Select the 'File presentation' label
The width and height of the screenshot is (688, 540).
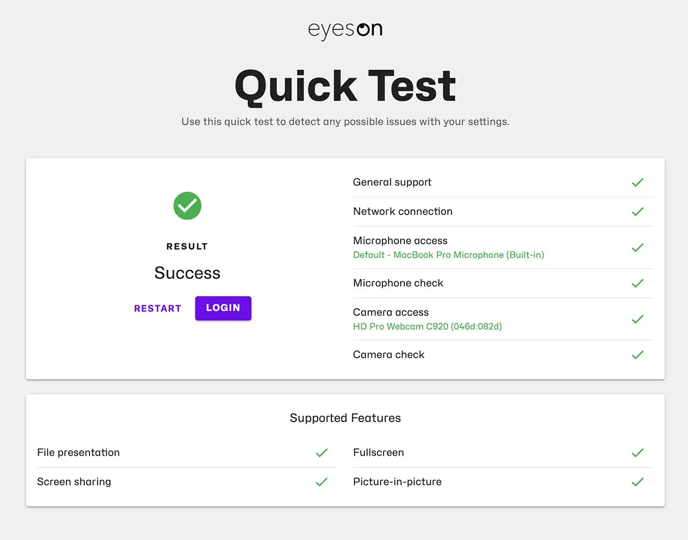[79, 452]
